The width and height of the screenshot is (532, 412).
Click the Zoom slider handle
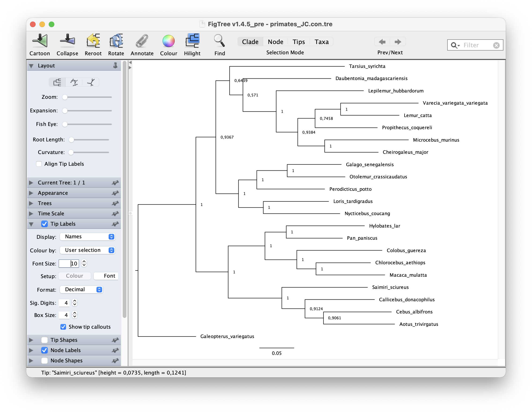(x=65, y=97)
